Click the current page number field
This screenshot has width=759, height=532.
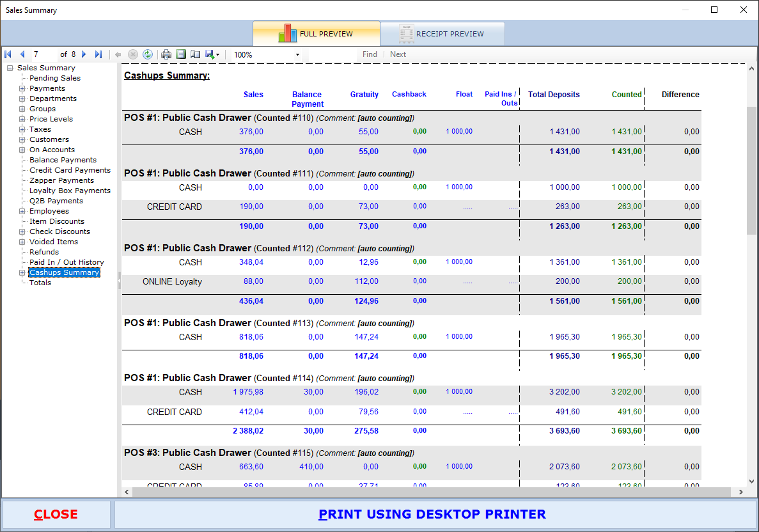(43, 54)
